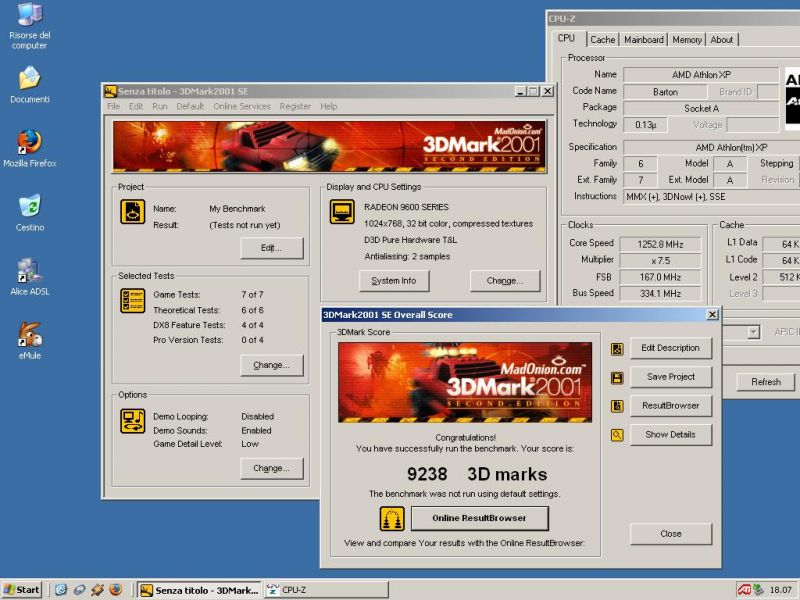Open System Info in 3DMark2001
The image size is (800, 600).
click(394, 281)
